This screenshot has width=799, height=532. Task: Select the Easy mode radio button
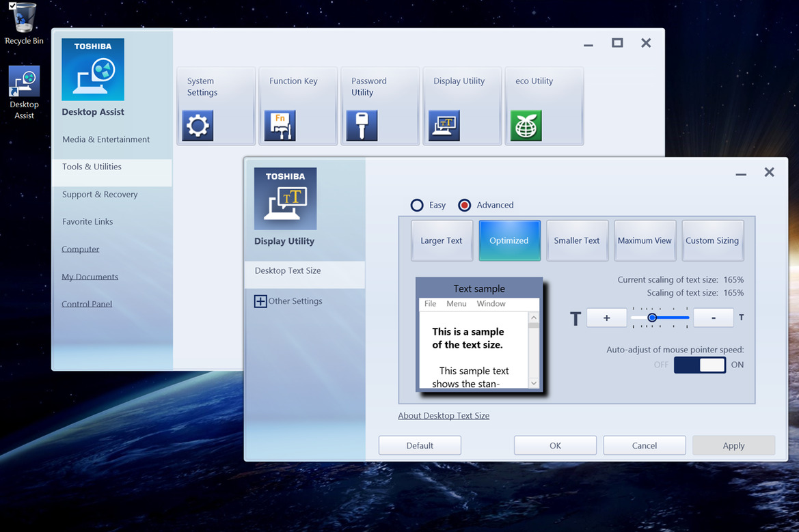(x=417, y=205)
